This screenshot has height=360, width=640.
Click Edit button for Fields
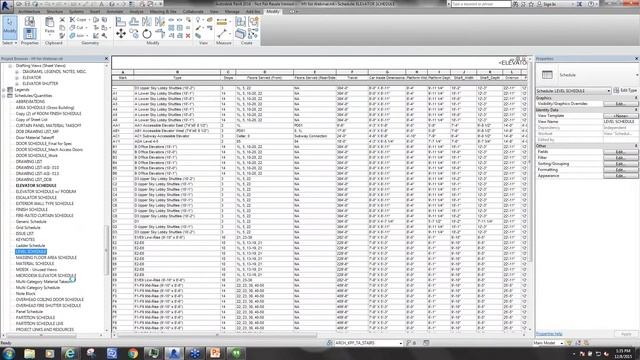point(620,152)
